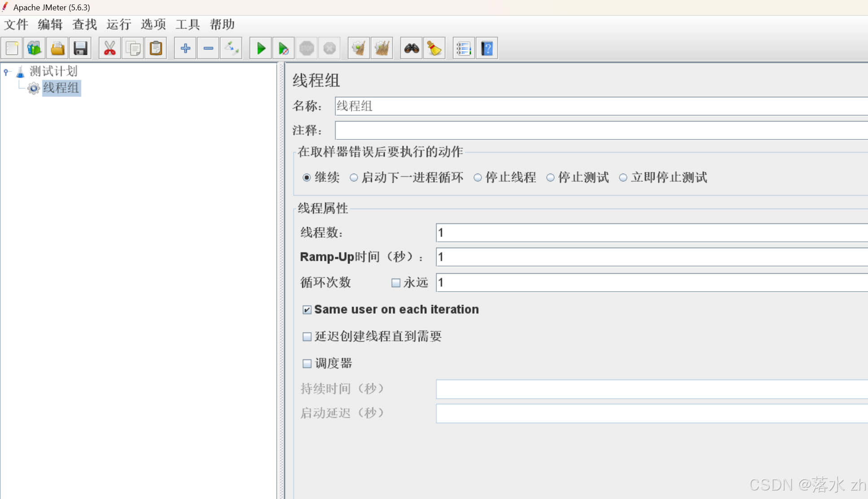The height and width of the screenshot is (499, 868).
Task: Click the 启动延迟 startup delay field
Action: [652, 413]
